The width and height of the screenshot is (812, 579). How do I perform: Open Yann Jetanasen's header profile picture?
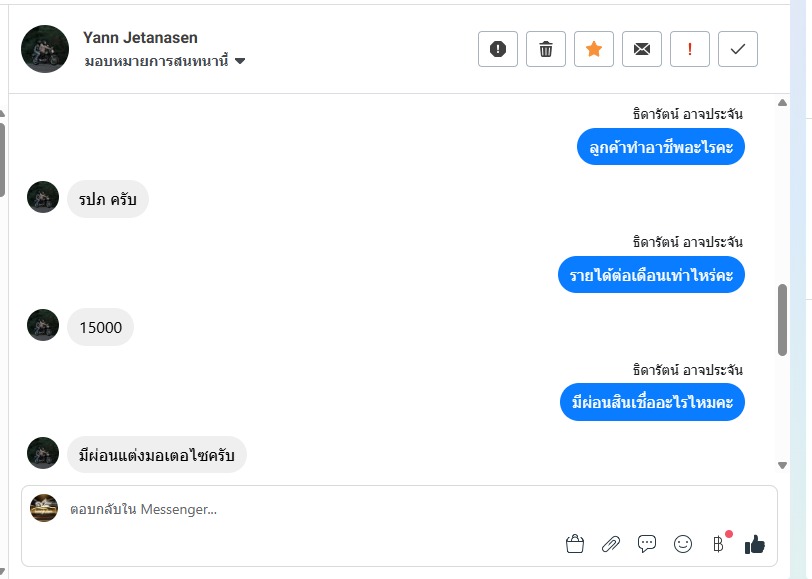45,49
